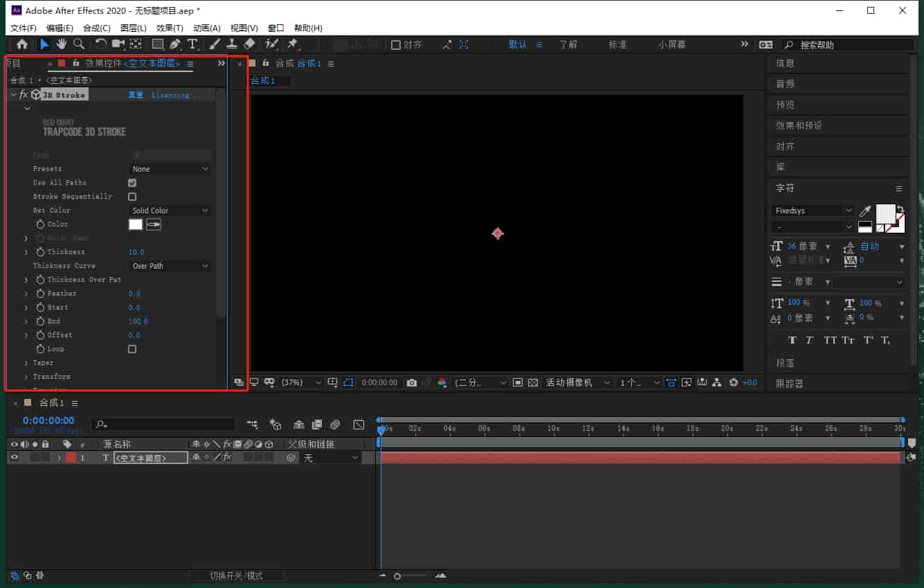Expand the Taper property group
The height and width of the screenshot is (588, 924).
pyautogui.click(x=26, y=363)
